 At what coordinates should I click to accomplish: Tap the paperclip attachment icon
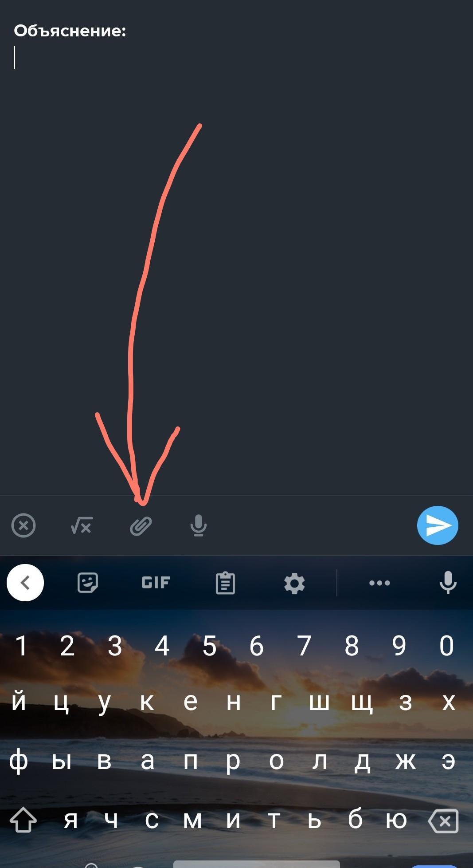tap(141, 526)
